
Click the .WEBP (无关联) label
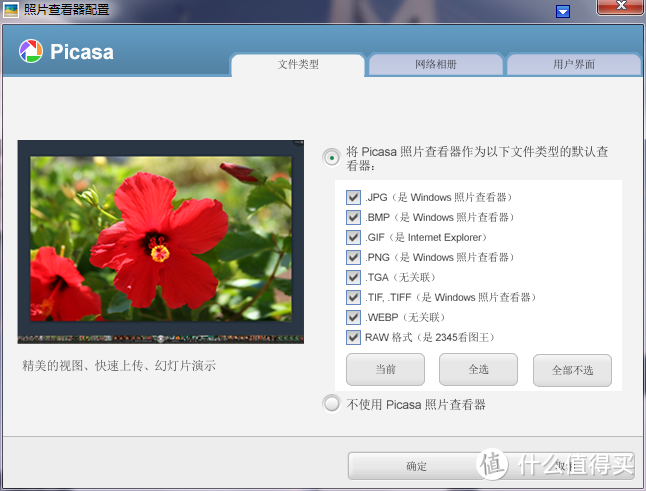pyautogui.click(x=405, y=317)
